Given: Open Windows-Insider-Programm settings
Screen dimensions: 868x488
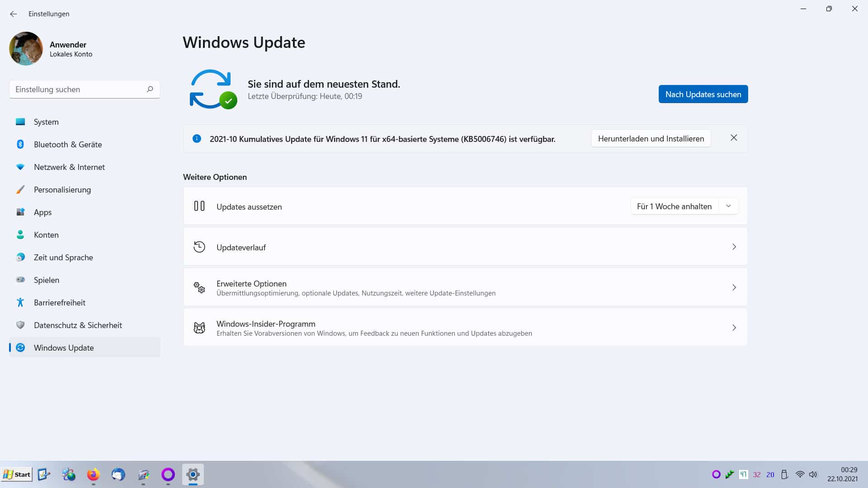Looking at the screenshot, I should [x=465, y=328].
